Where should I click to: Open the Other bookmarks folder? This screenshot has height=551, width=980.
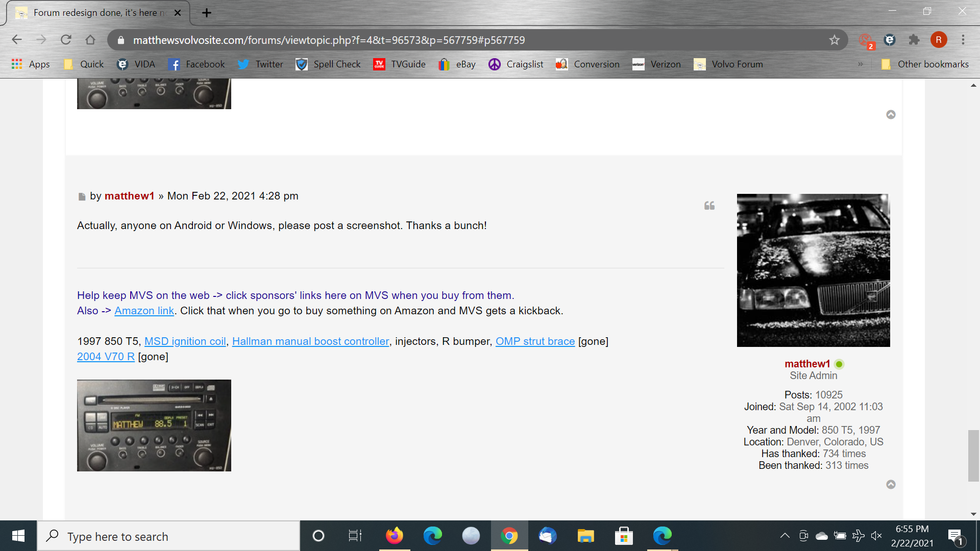[x=925, y=64]
